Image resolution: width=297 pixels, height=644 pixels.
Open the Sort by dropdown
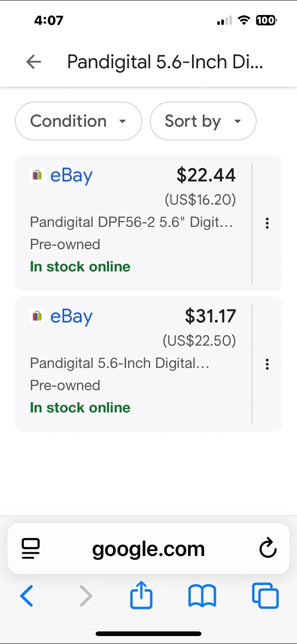coord(203,121)
